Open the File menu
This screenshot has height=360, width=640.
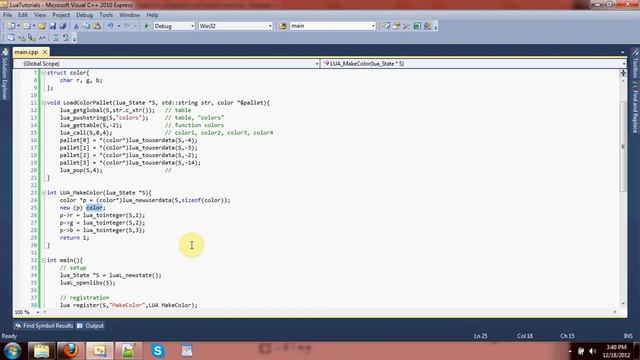tap(7, 15)
